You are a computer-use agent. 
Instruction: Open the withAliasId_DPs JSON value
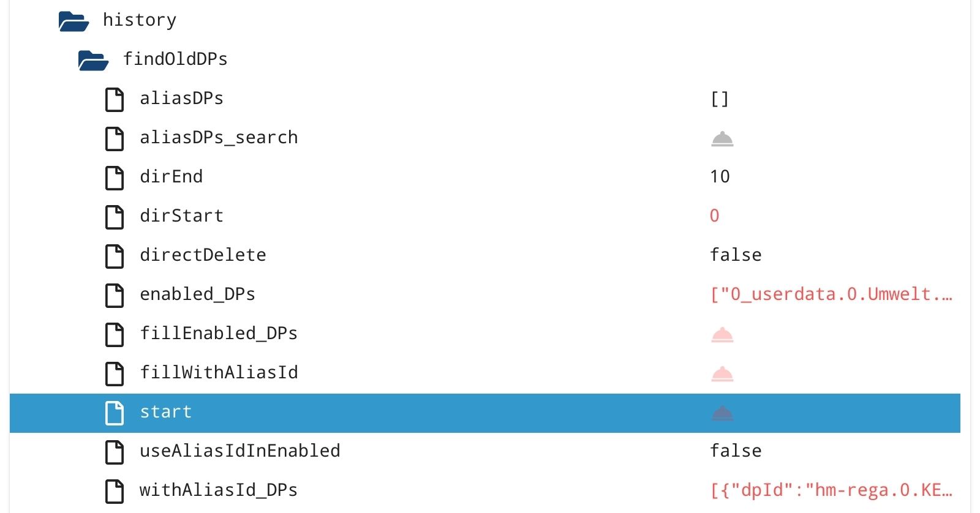(831, 490)
